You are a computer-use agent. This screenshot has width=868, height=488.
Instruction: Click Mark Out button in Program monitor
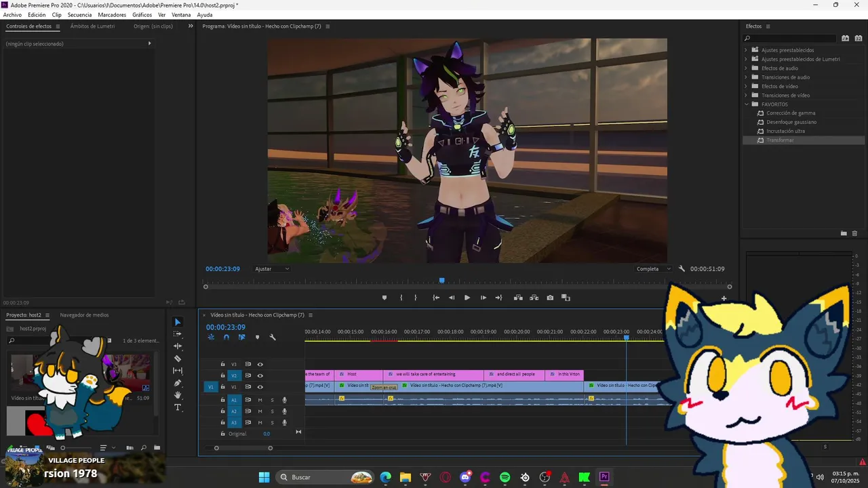(416, 298)
